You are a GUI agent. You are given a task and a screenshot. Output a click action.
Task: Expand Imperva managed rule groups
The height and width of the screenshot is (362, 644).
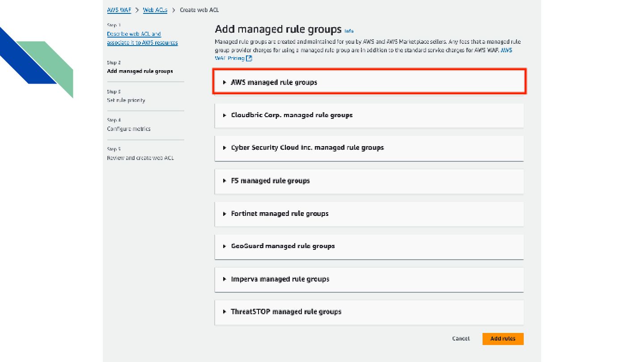pos(280,279)
